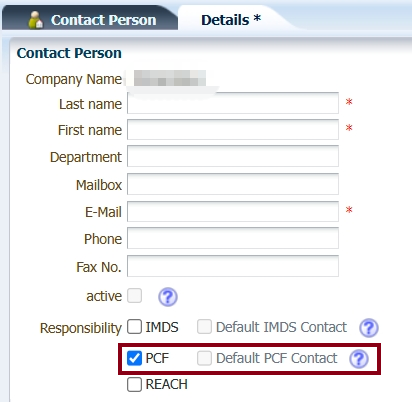This screenshot has width=412, height=402.
Task: Click the help icon beside Default IMDS Contact
Action: pyautogui.click(x=369, y=327)
